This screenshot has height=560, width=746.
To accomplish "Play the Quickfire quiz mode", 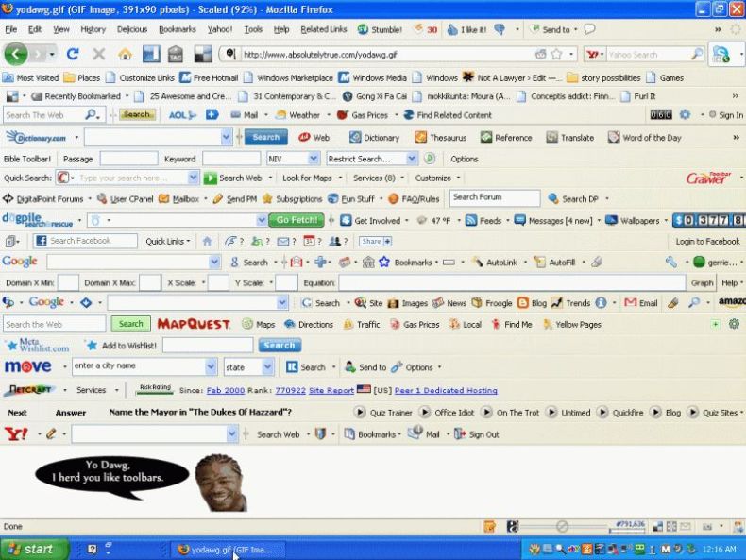I will coord(602,412).
